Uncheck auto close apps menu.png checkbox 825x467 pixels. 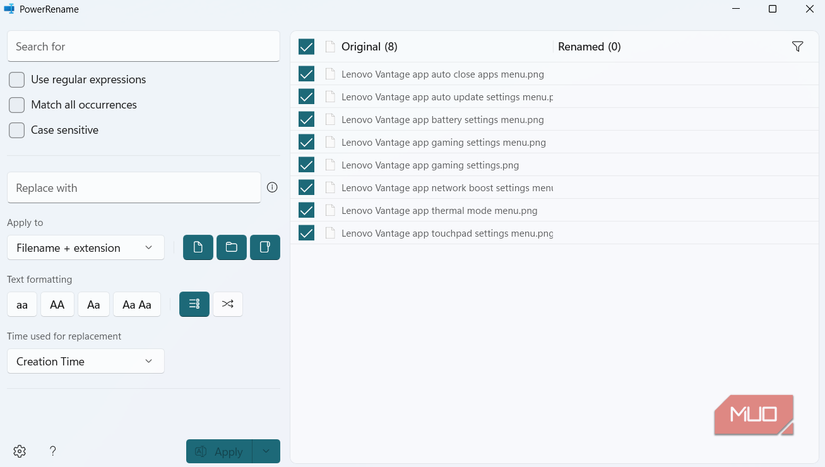(x=306, y=74)
